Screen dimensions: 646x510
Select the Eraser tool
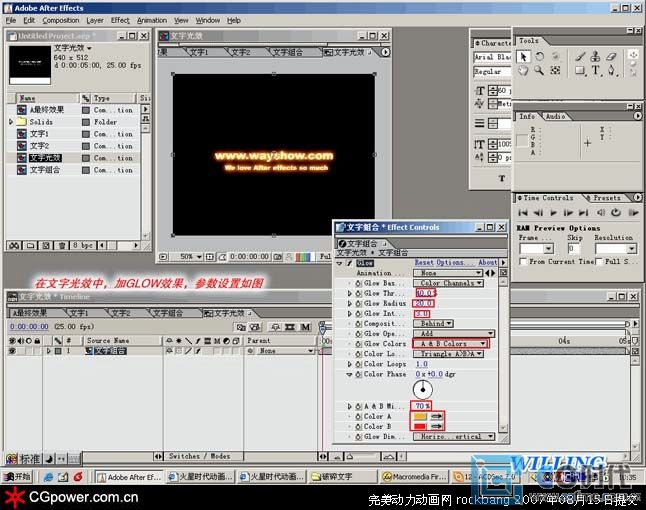point(611,56)
